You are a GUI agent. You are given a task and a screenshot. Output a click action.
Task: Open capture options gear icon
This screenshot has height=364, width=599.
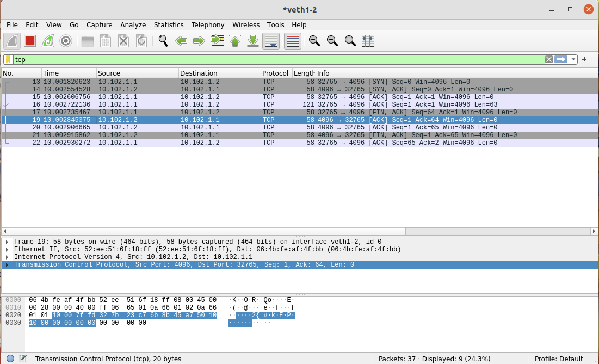point(66,41)
